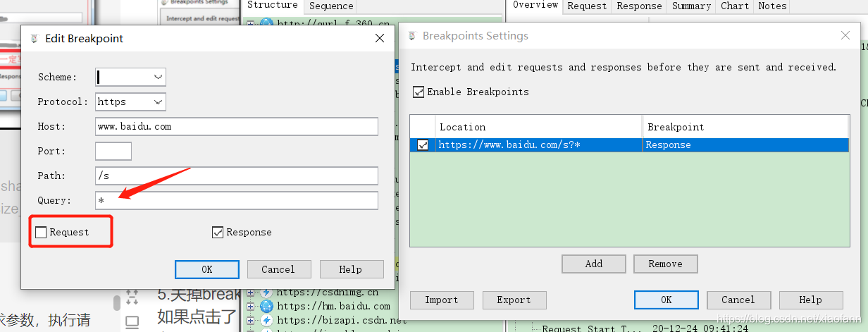Select the csdnimg.cn lightning icon
Screen dimensions: 868x332
(266, 293)
